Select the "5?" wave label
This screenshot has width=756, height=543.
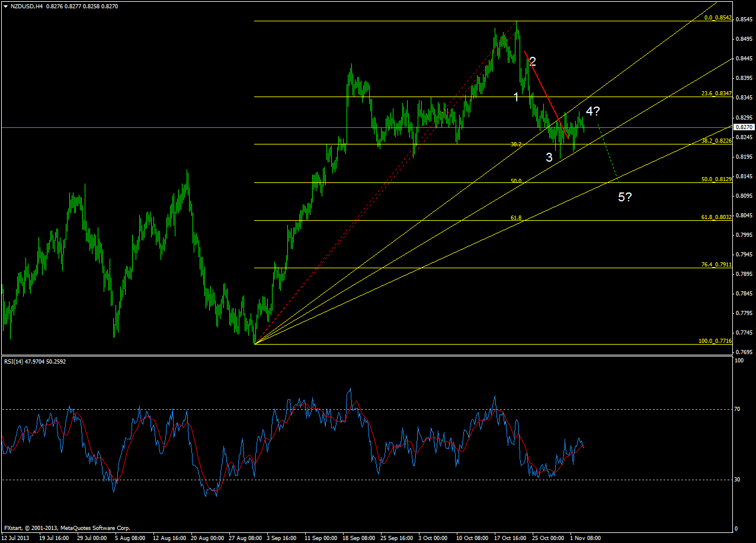coord(625,197)
